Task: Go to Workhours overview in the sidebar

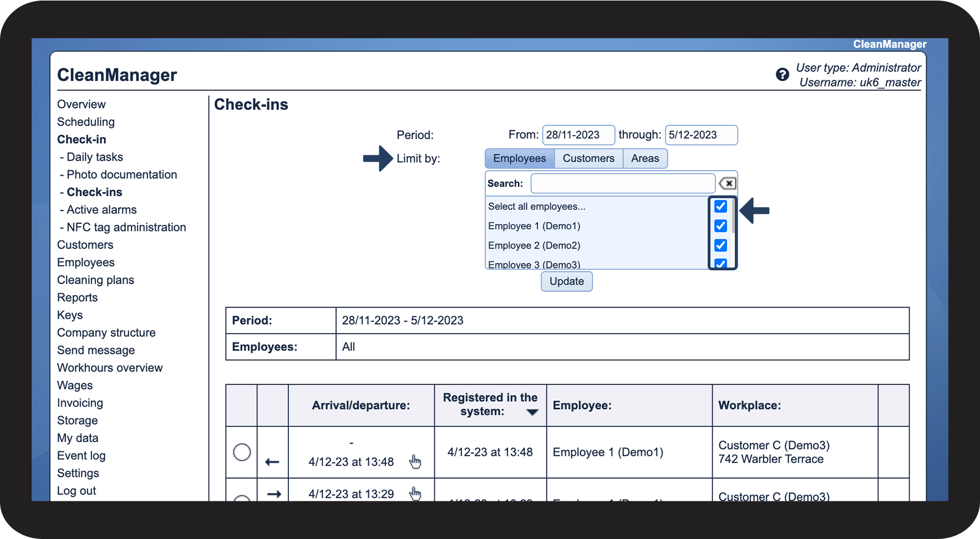Action: (x=110, y=368)
